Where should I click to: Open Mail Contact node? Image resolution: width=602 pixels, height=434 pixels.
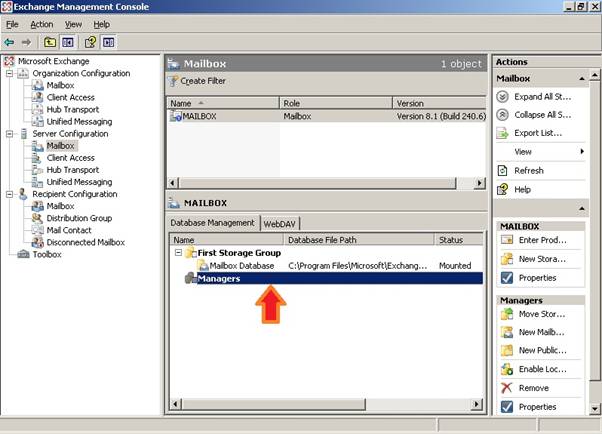[x=69, y=230]
